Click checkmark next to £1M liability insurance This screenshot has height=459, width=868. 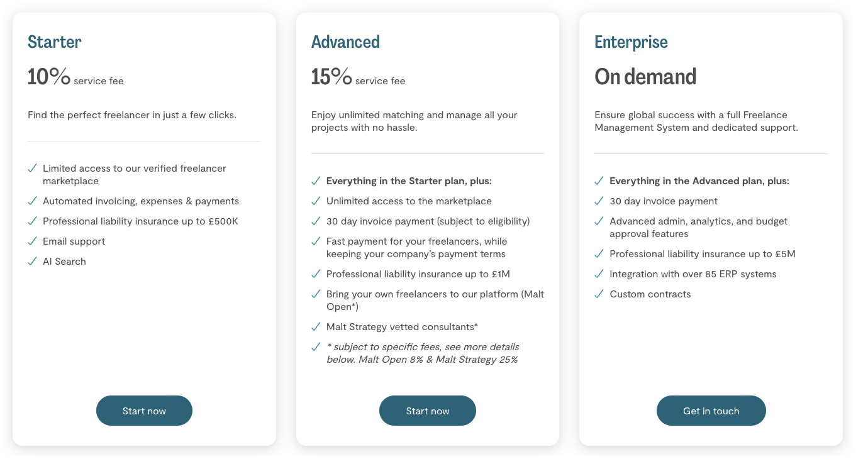[316, 274]
